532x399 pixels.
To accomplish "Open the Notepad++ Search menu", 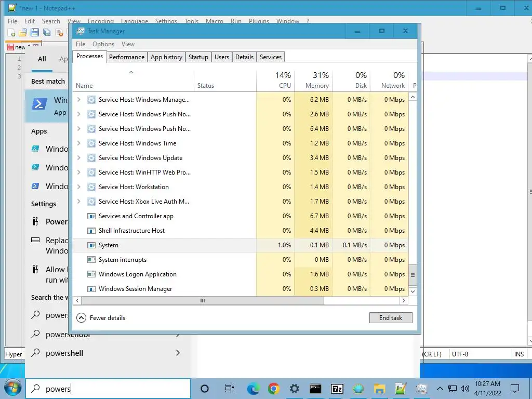I will [x=51, y=21].
